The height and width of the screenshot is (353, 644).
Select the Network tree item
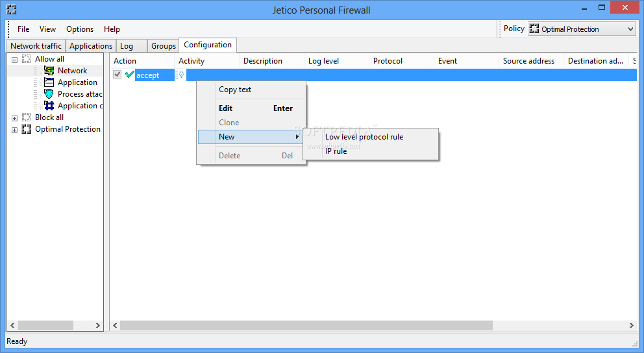[x=72, y=71]
